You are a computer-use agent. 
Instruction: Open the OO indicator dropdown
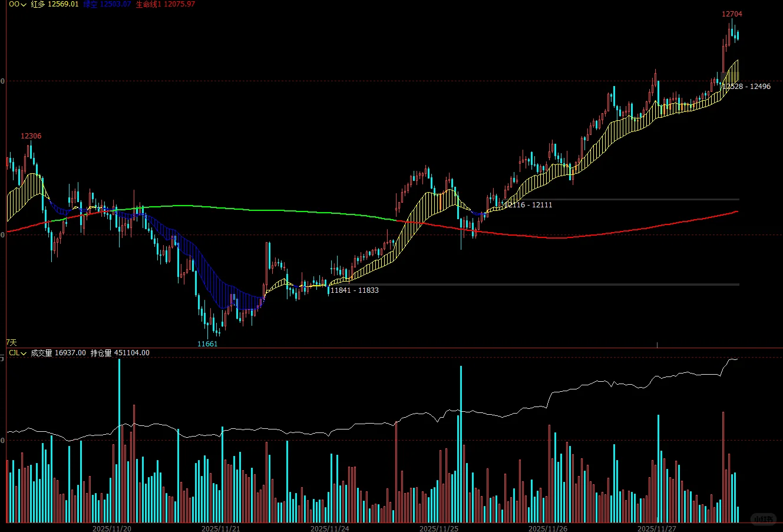(17, 4)
